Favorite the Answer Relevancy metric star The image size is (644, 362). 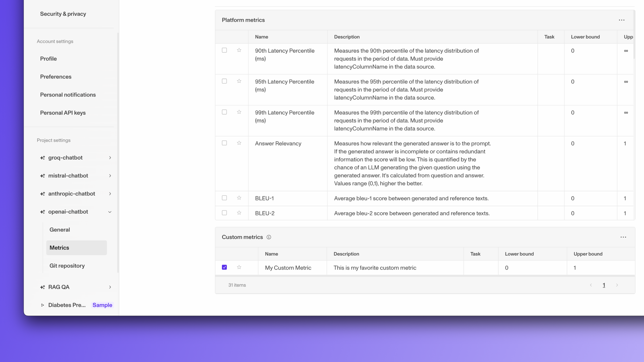[x=239, y=143]
